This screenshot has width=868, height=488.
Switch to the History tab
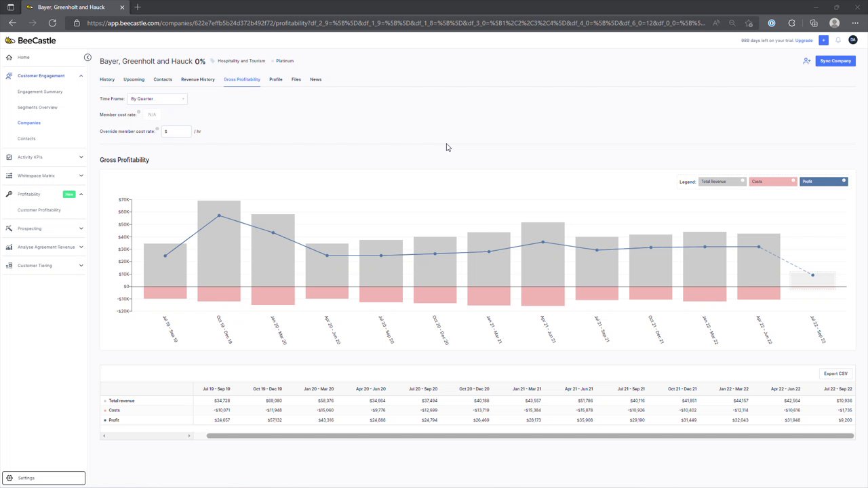point(107,79)
